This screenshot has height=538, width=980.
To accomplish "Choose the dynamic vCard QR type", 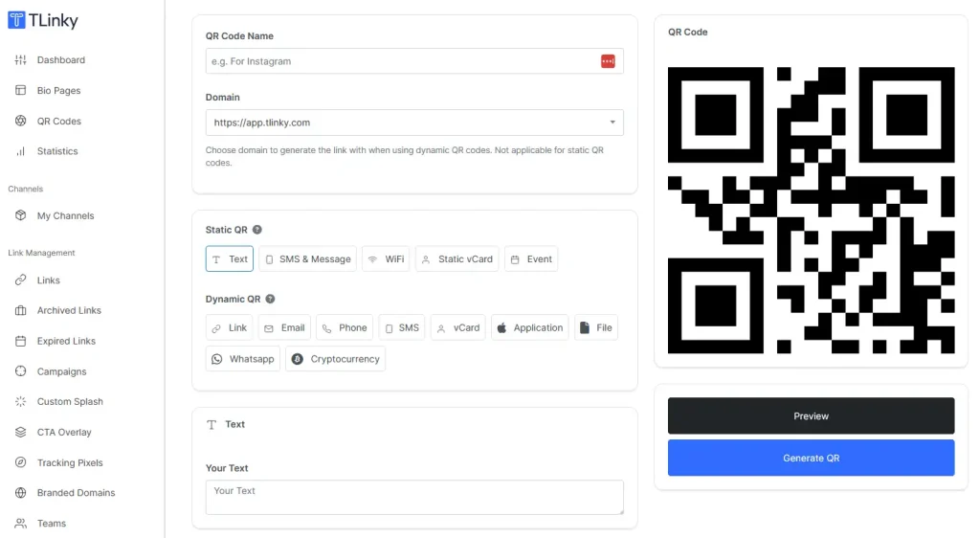I will coord(458,327).
